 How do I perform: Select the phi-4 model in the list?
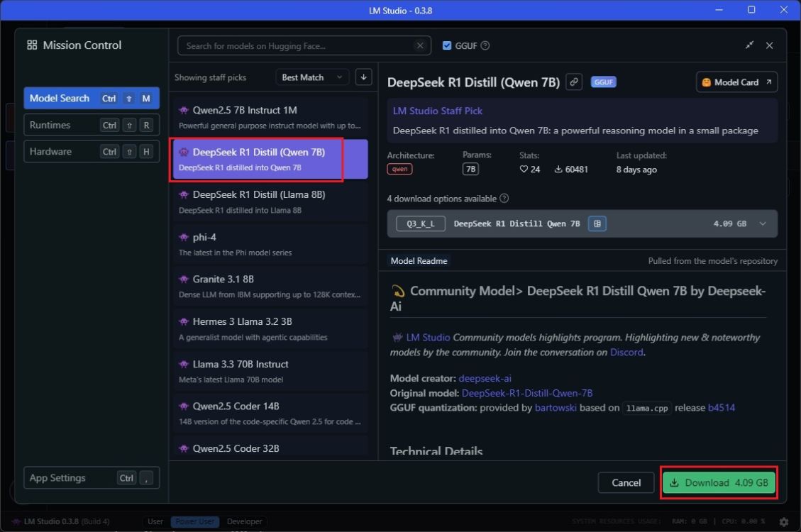click(x=270, y=243)
